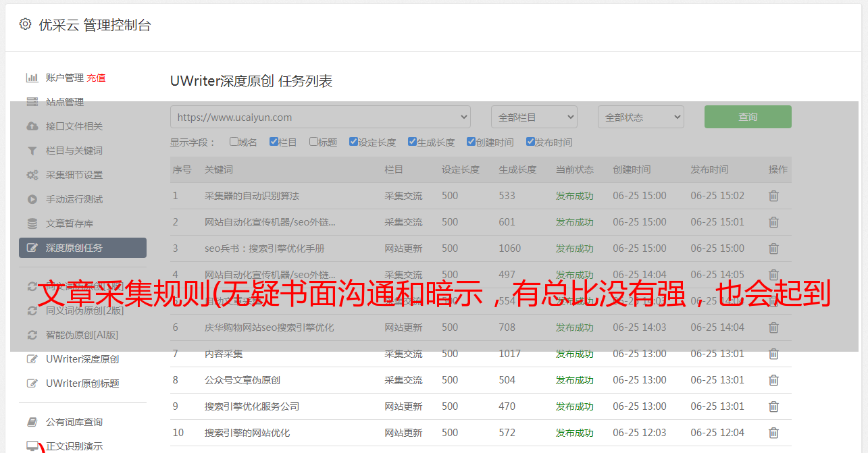Toggle the 标题 field checkbox
This screenshot has height=453, width=868.
pos(313,142)
